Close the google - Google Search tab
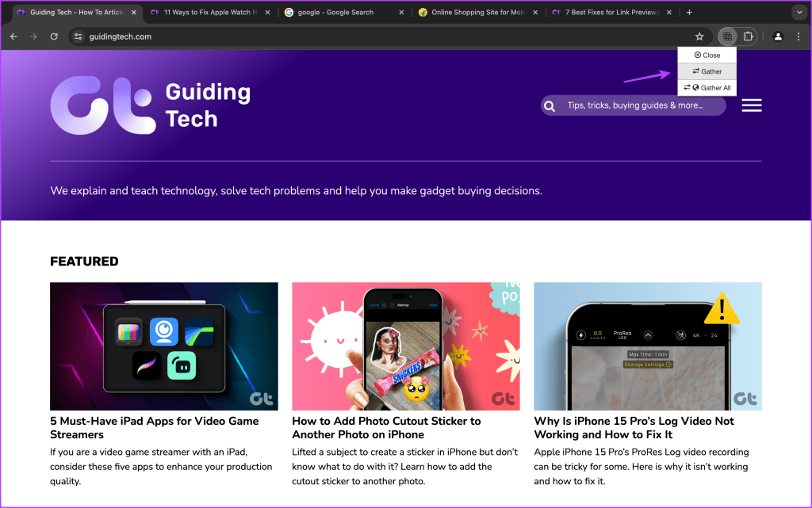This screenshot has height=508, width=812. coord(401,13)
